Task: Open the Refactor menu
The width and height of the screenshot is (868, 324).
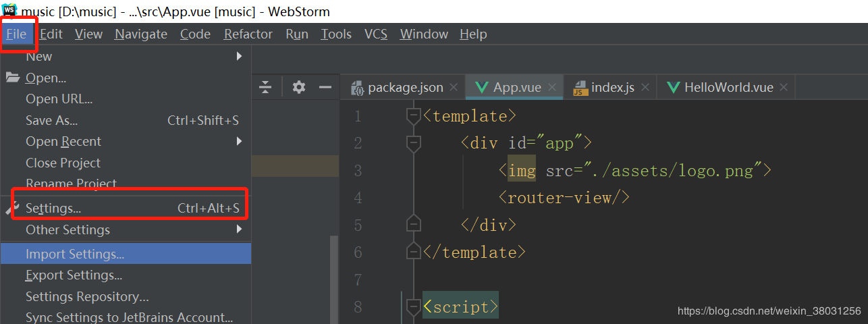Action: click(248, 34)
